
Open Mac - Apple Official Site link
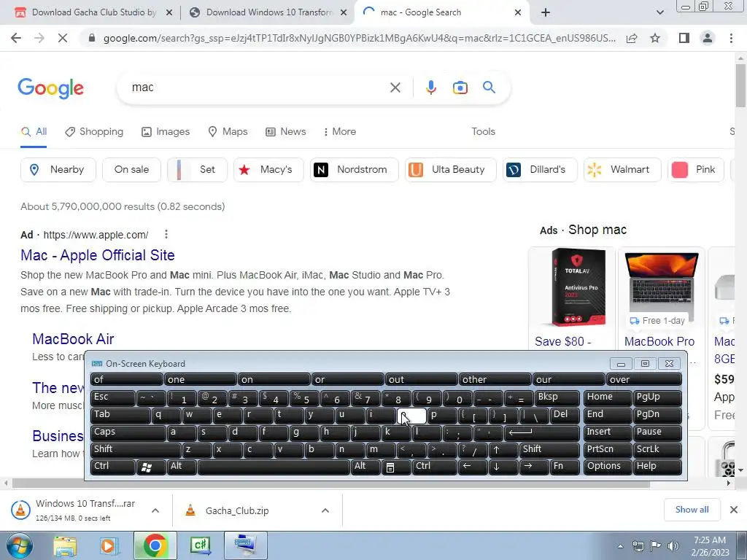coord(98,255)
